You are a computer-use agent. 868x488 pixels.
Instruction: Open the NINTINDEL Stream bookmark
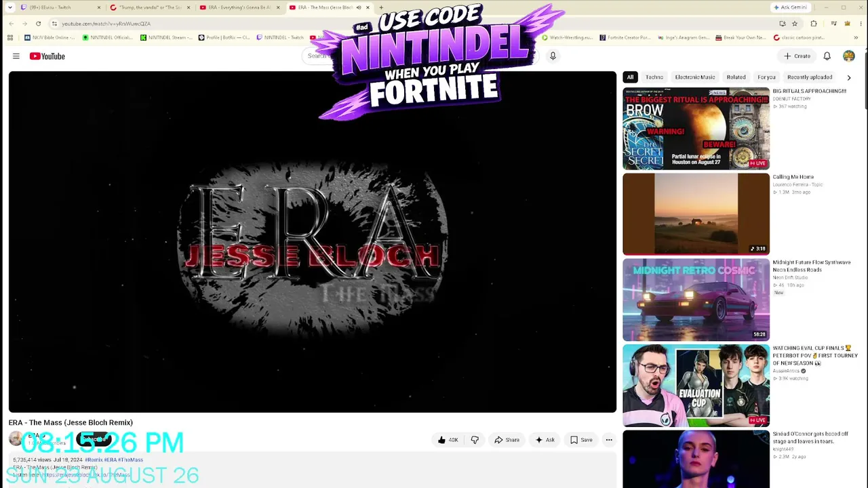166,37
